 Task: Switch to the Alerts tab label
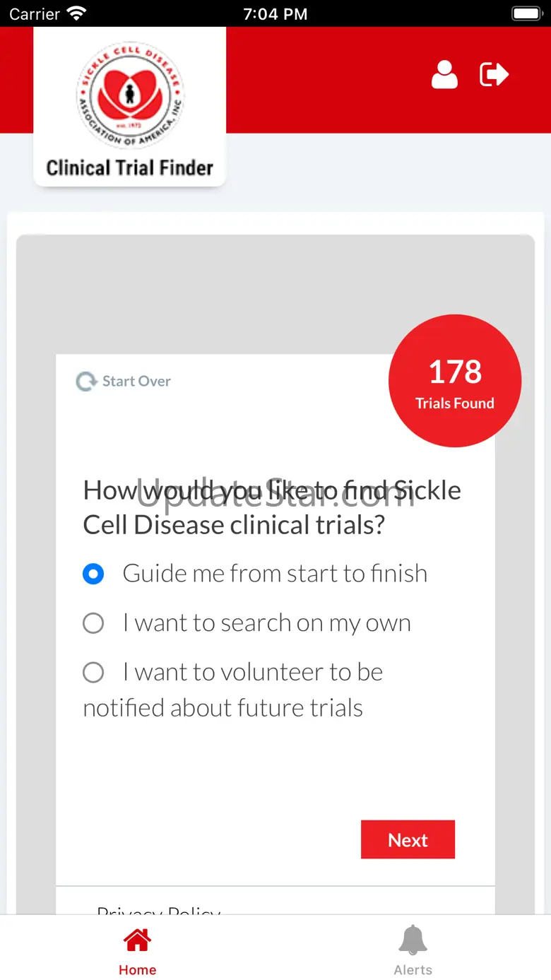[x=413, y=970]
